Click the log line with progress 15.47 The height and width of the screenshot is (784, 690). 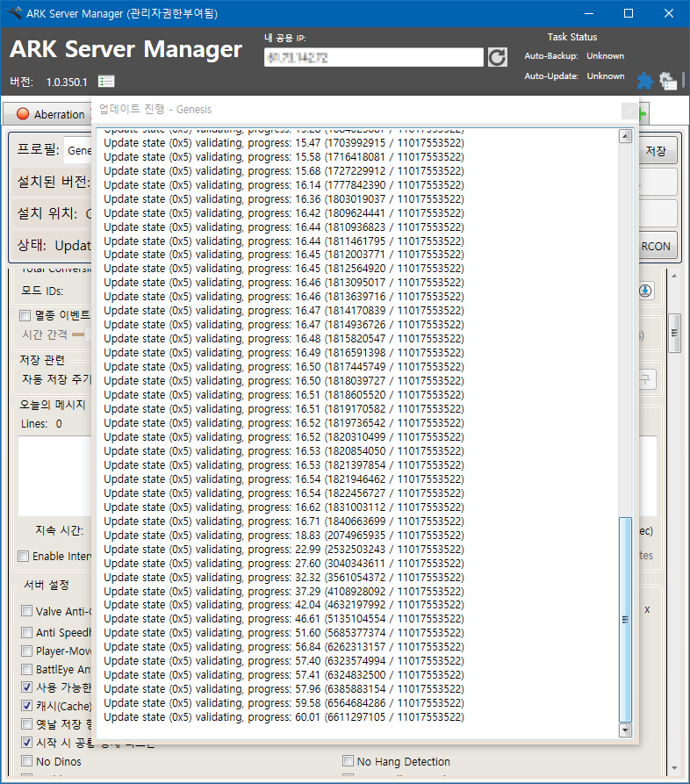click(x=284, y=143)
